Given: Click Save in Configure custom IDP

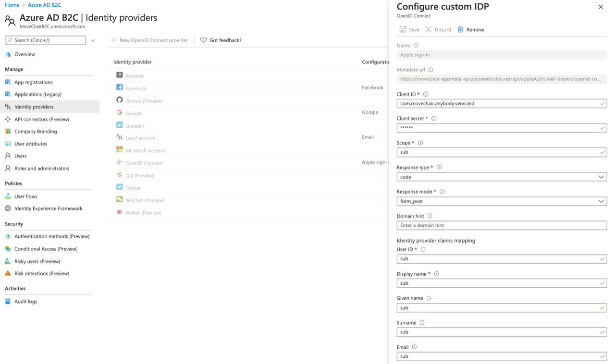Looking at the screenshot, I should pos(409,29).
